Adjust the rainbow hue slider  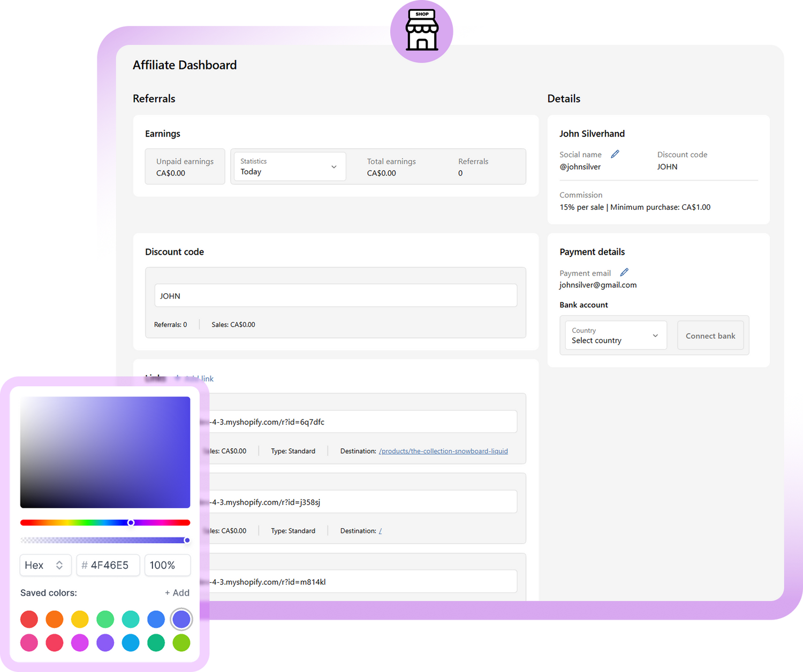click(x=131, y=522)
